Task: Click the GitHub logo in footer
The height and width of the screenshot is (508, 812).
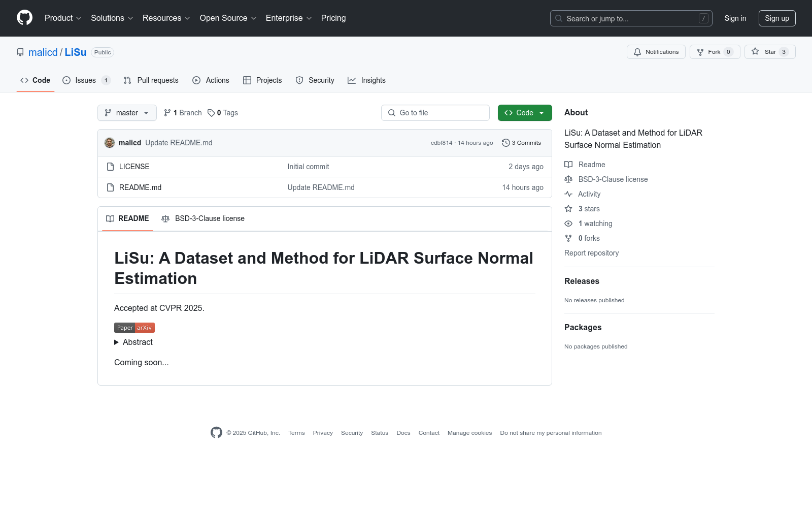Action: 216,432
